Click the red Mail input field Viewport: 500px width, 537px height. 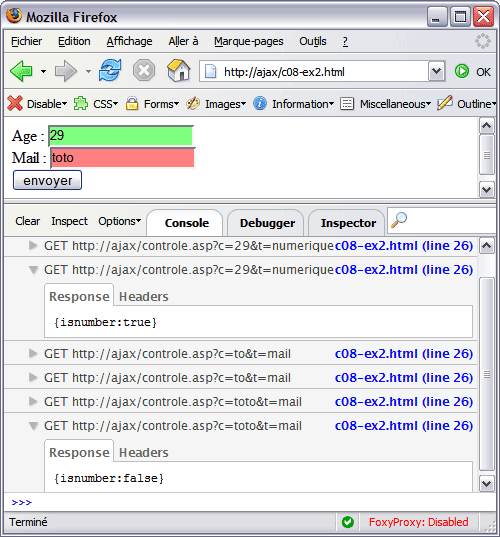point(123,158)
